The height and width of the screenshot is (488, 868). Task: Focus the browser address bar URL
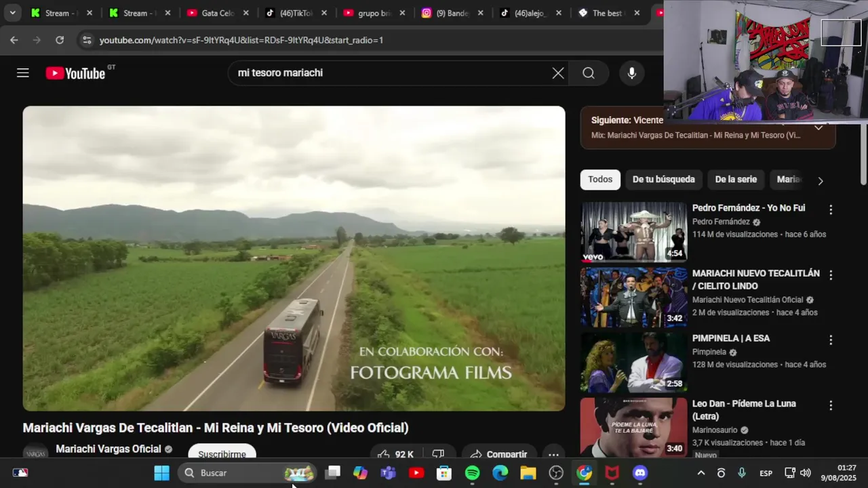pyautogui.click(x=241, y=40)
